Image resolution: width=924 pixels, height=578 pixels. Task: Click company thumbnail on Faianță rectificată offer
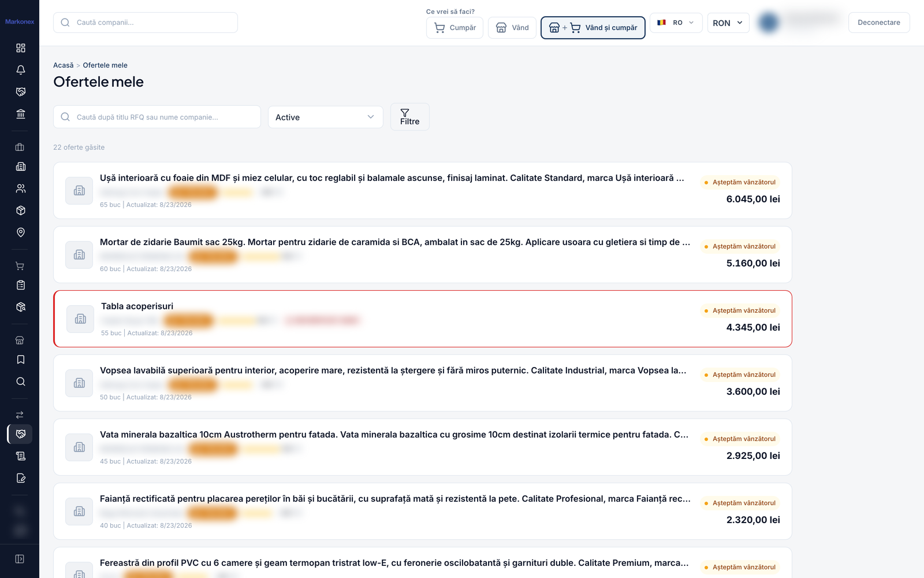(79, 512)
